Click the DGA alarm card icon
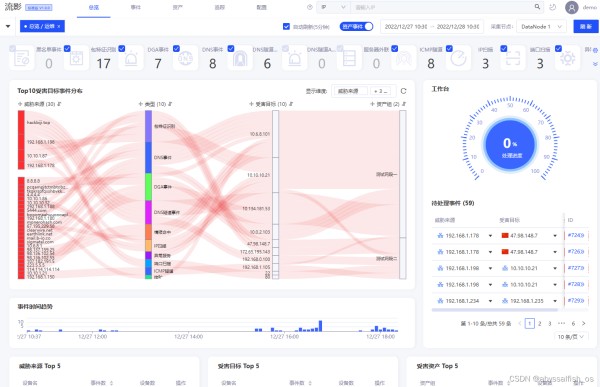The height and width of the screenshot is (387, 600). tap(131, 59)
